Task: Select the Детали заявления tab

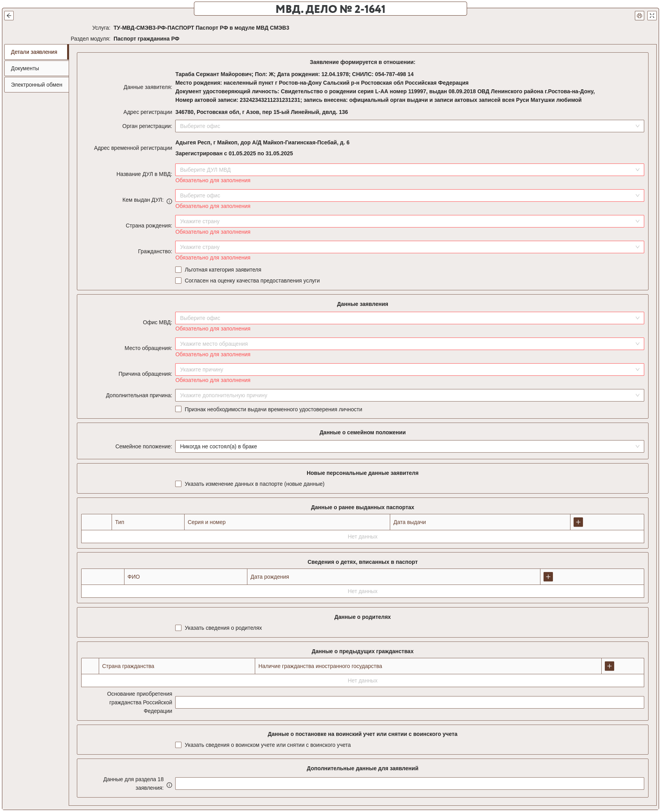Action: (x=36, y=52)
